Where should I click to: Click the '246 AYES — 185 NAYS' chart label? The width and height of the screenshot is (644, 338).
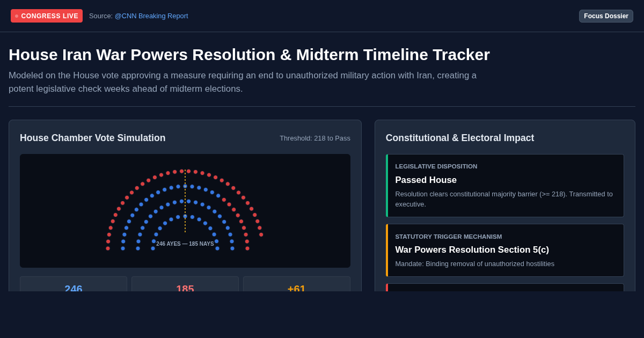coord(185,244)
